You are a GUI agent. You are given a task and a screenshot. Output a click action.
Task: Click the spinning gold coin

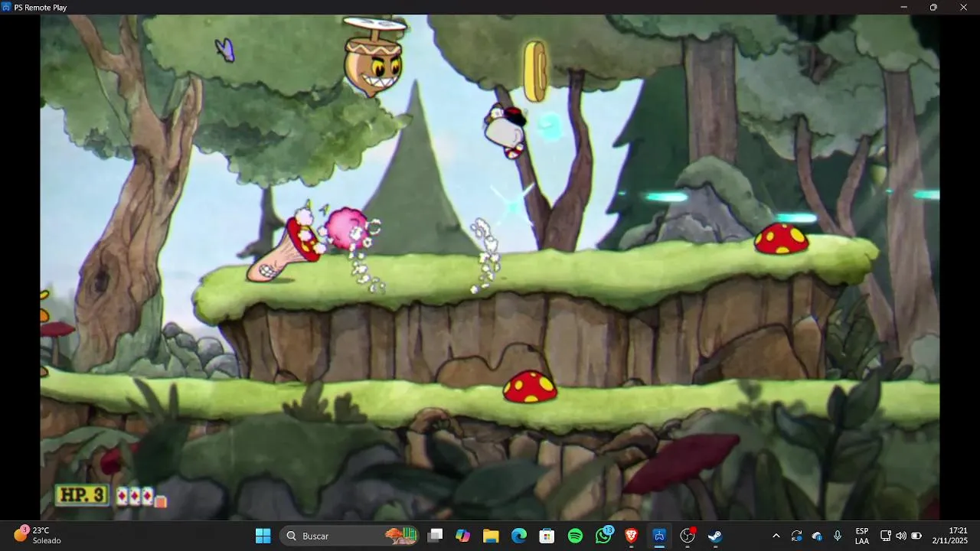coord(535,71)
